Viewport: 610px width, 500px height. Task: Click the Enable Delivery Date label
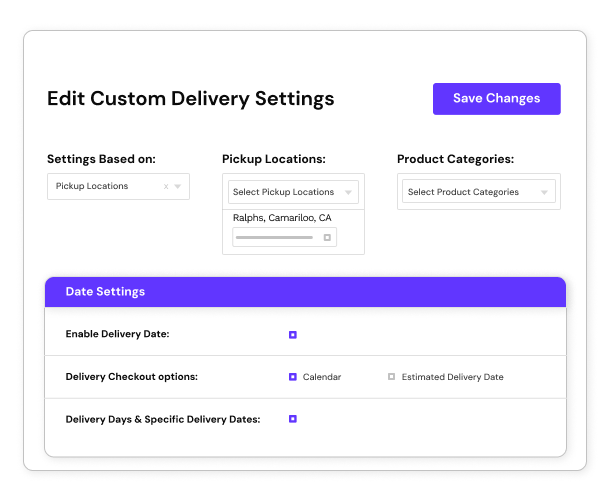117,334
